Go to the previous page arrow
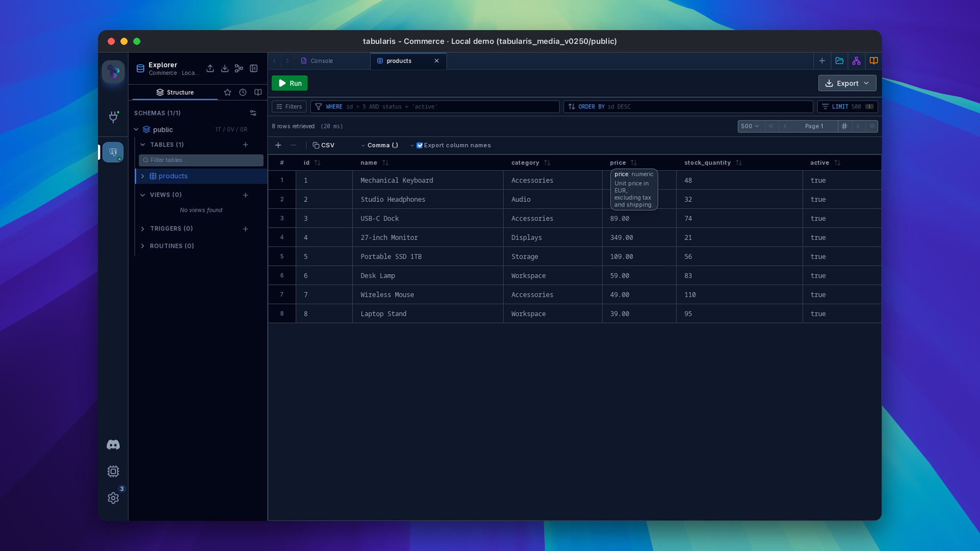This screenshot has height=551, width=980. pyautogui.click(x=785, y=126)
